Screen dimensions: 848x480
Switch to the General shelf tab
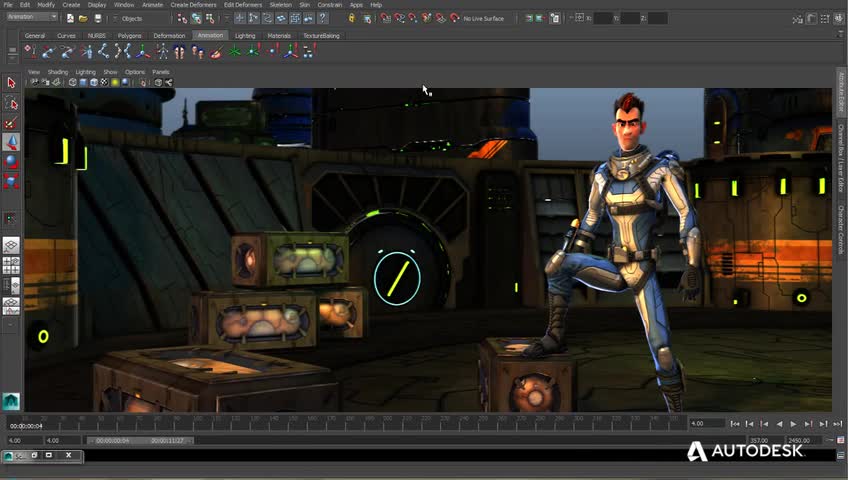click(35, 36)
